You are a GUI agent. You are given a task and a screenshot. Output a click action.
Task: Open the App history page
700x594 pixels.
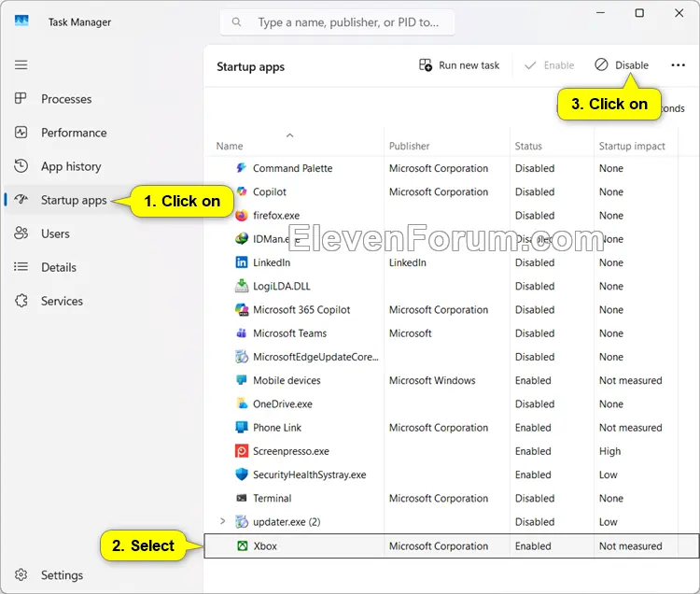pyautogui.click(x=71, y=166)
